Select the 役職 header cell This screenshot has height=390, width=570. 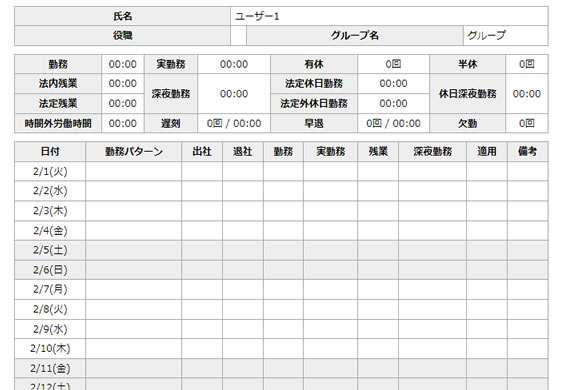click(123, 36)
